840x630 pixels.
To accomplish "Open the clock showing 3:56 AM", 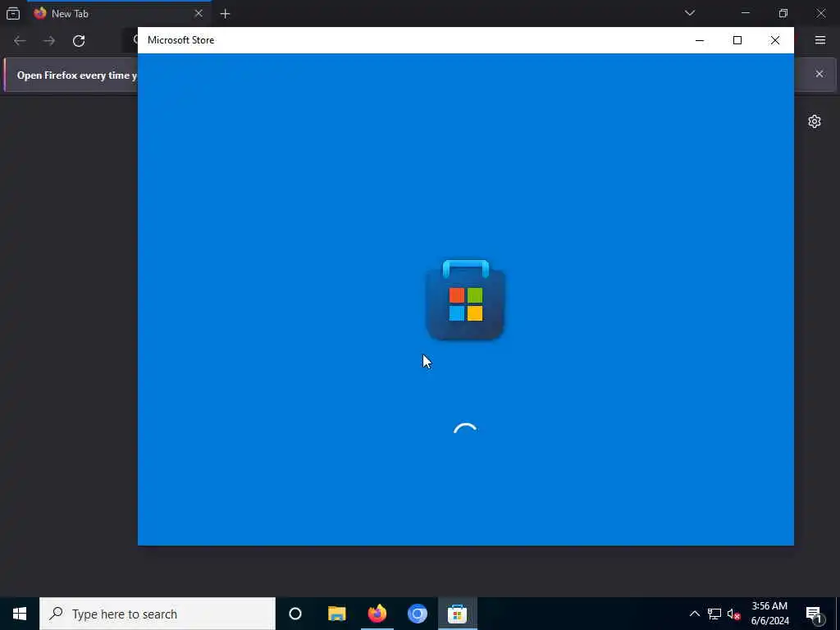I will 769,614.
